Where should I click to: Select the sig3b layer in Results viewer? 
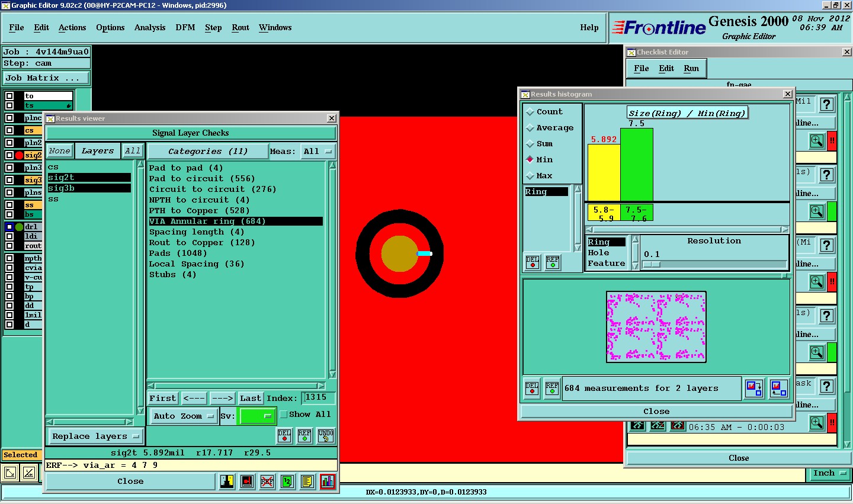pos(89,188)
